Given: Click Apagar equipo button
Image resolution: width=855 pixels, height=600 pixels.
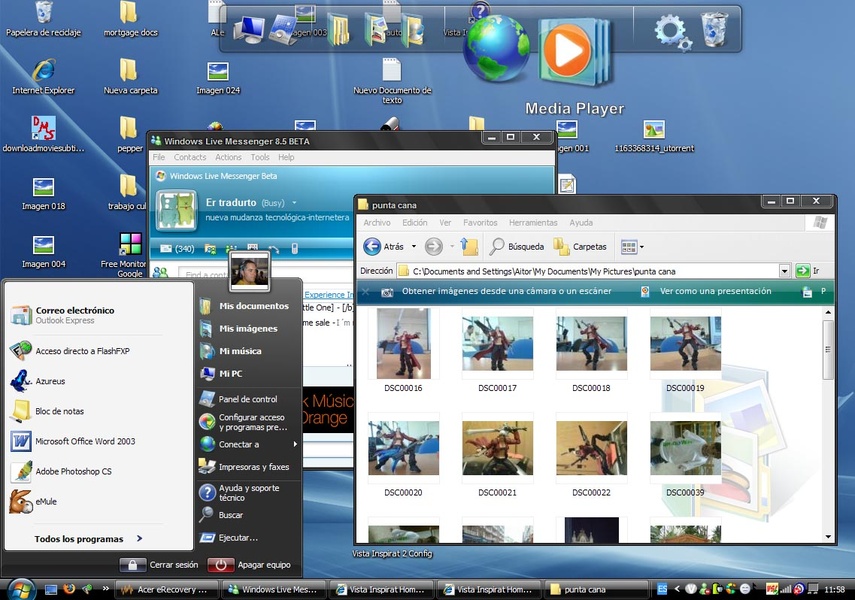Looking at the screenshot, I should click(249, 565).
